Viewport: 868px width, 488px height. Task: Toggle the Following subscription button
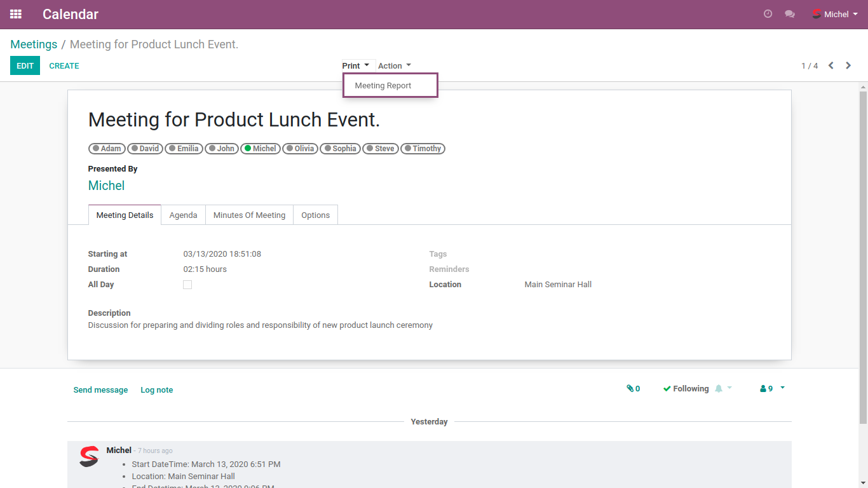686,389
